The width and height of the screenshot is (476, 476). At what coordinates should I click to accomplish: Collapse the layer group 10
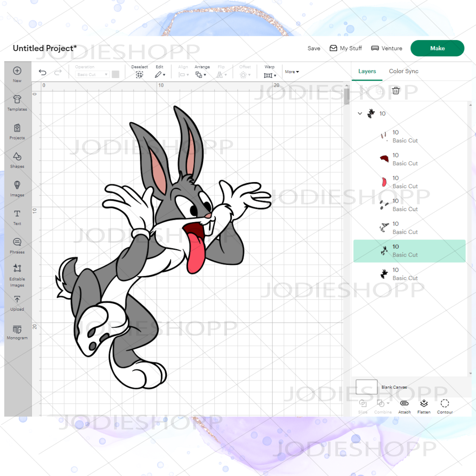[360, 114]
